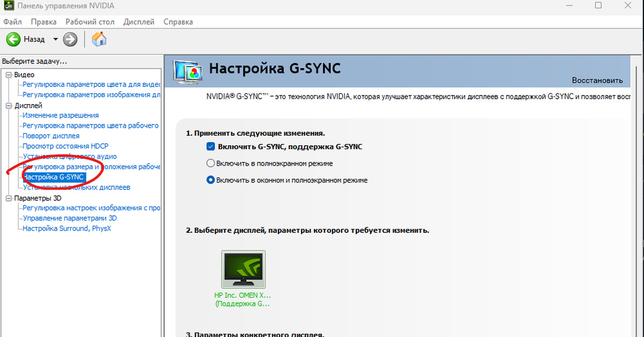Open the Файл menu
Screen dimensions: 644x337
[12, 22]
